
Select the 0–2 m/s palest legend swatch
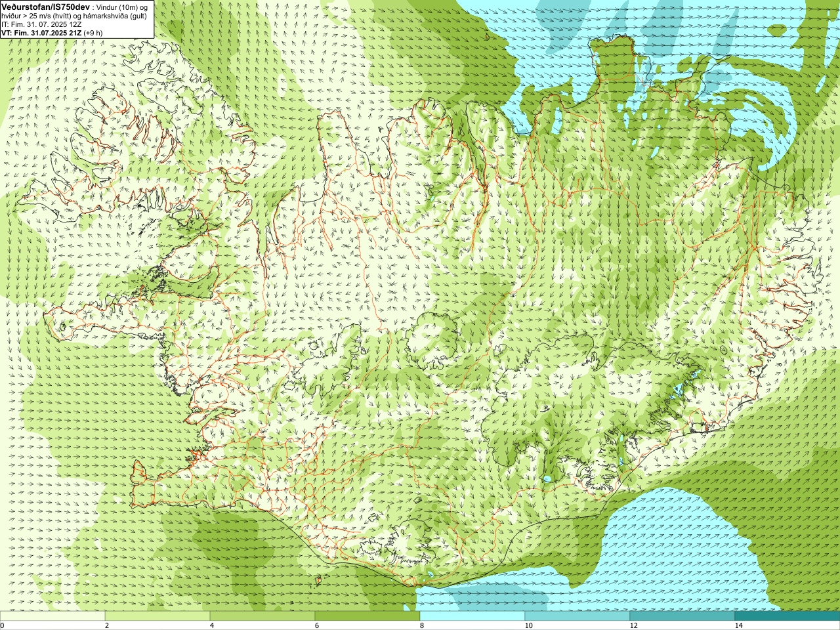pyautogui.click(x=52, y=616)
